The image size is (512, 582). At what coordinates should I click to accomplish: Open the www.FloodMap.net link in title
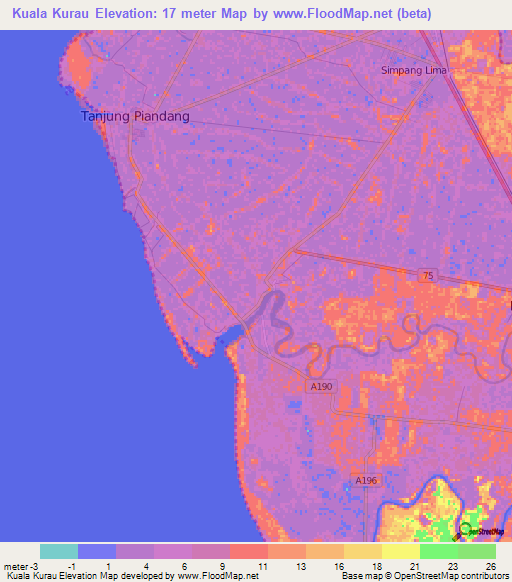[x=333, y=14]
